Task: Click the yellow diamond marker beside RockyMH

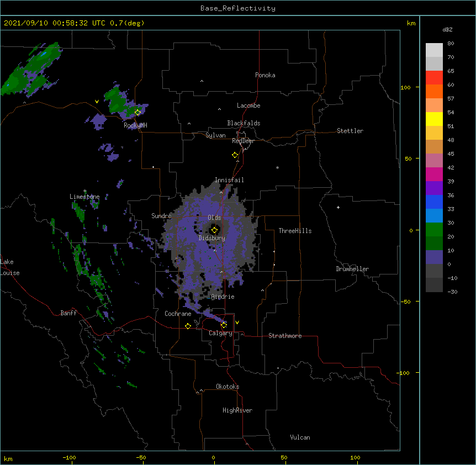Action: click(x=138, y=113)
